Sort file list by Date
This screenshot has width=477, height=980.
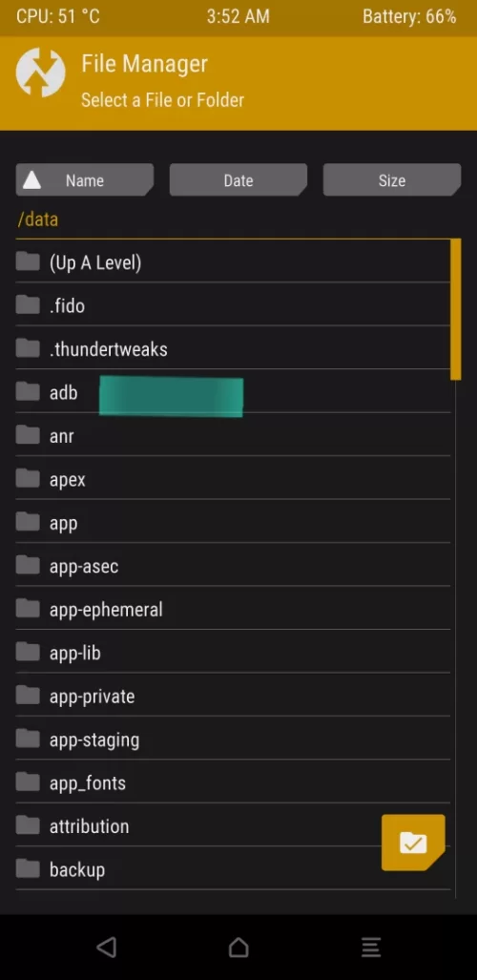click(x=238, y=180)
